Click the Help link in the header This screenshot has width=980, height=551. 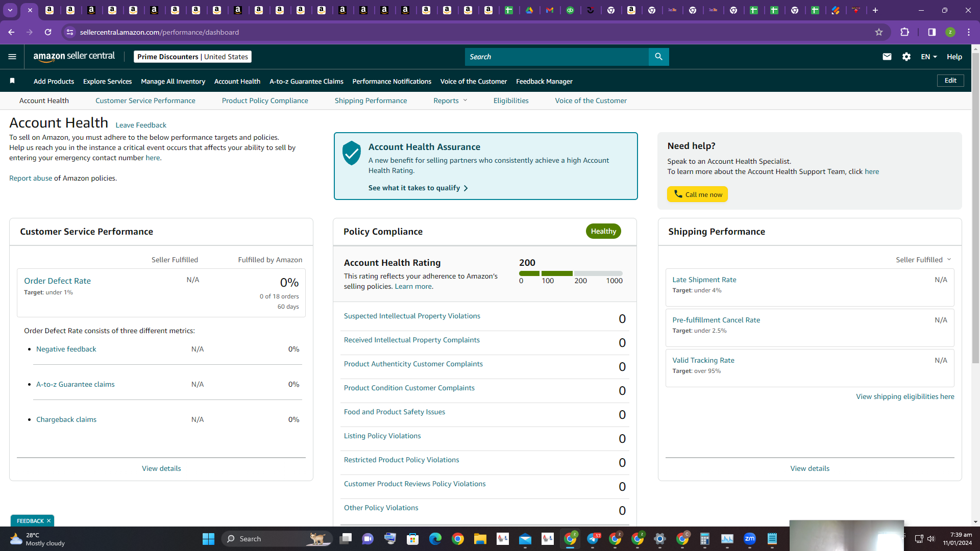click(x=954, y=57)
